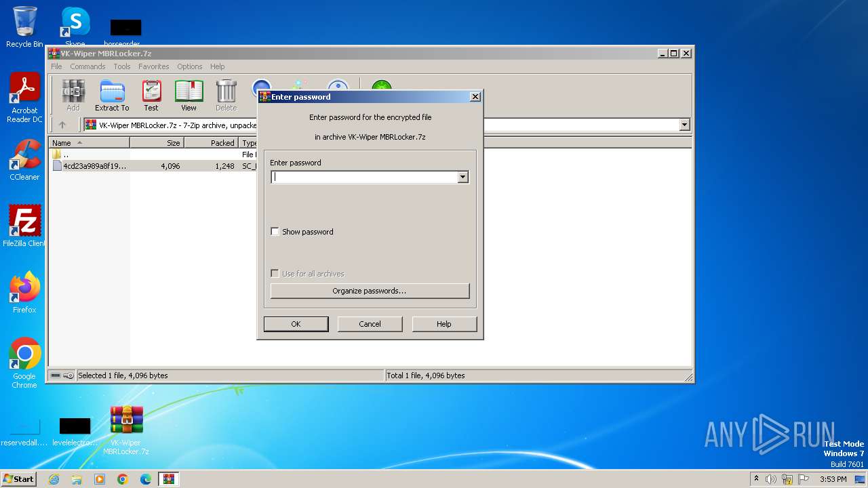Launch Microsoft Edge from taskbar

pyautogui.click(x=146, y=479)
